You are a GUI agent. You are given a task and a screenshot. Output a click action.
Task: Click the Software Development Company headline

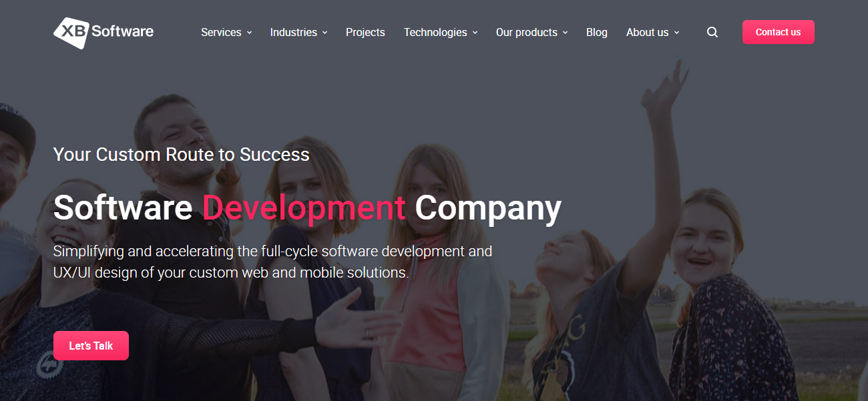(307, 208)
